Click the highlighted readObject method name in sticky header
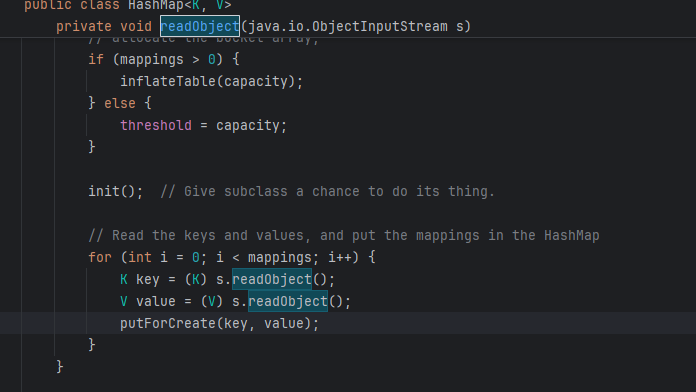The image size is (696, 392). [200, 26]
